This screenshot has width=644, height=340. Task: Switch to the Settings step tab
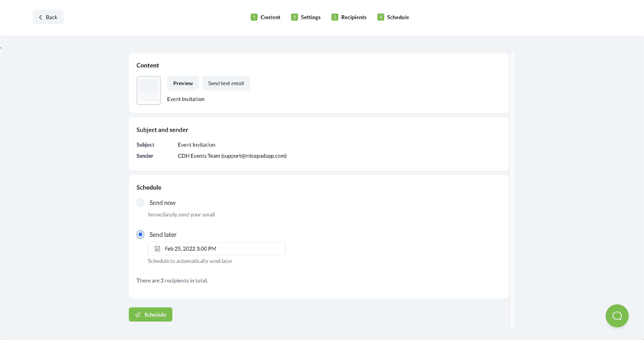310,17
